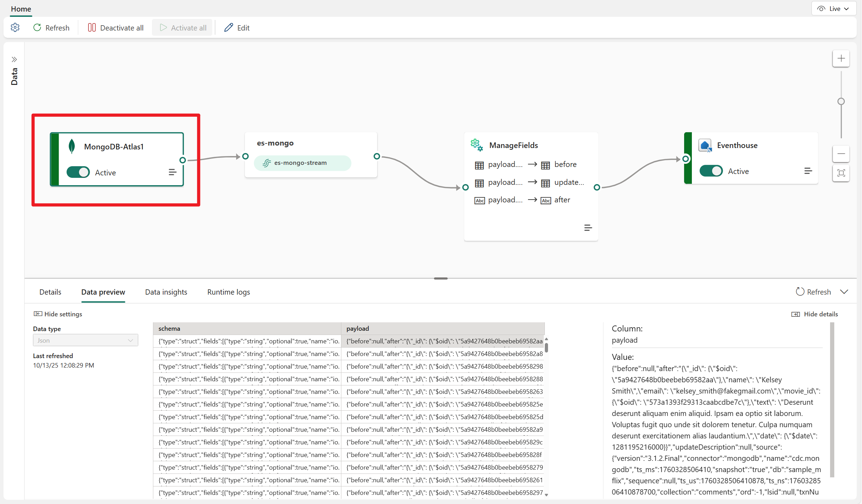Hide settings in data preview
This screenshot has height=504, width=862.
pyautogui.click(x=58, y=314)
